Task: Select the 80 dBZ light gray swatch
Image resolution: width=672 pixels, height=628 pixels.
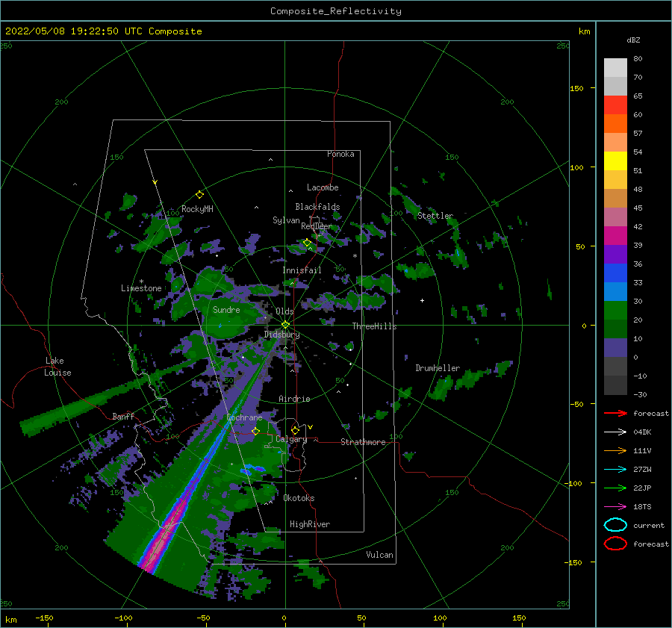Action: [x=615, y=68]
